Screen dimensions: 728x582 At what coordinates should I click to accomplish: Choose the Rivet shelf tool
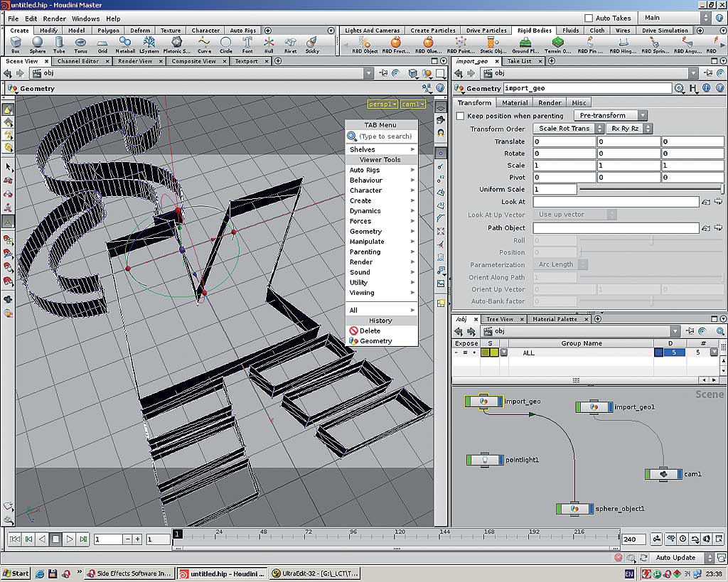click(x=290, y=45)
